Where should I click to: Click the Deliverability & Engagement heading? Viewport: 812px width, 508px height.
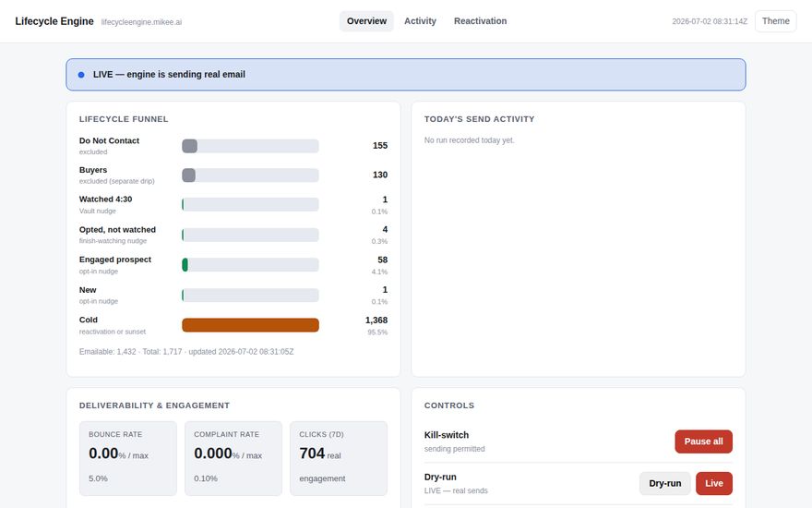(x=154, y=405)
